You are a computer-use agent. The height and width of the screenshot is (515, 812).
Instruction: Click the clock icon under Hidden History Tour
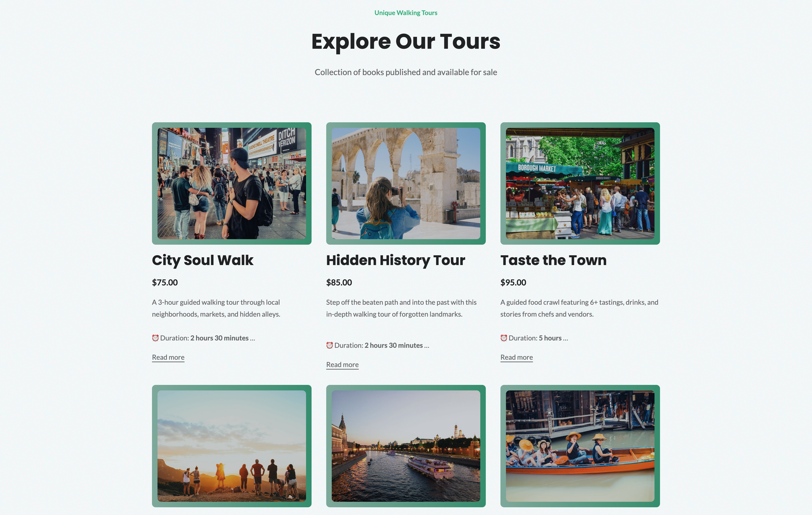(329, 345)
